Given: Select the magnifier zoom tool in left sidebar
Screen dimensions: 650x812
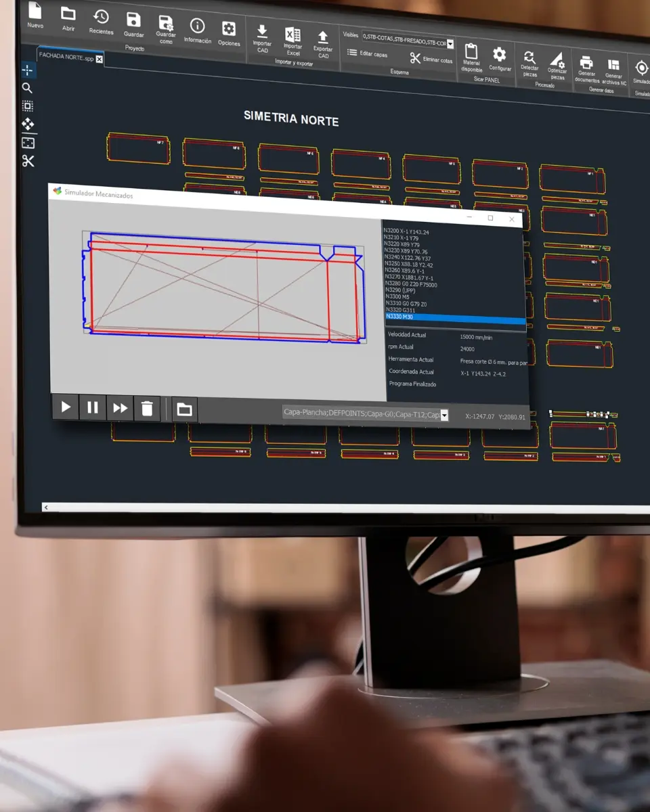Looking at the screenshot, I should (27, 88).
